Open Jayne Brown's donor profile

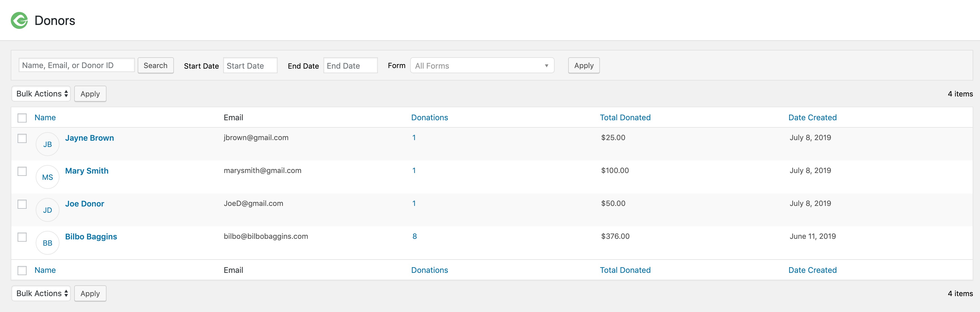90,138
